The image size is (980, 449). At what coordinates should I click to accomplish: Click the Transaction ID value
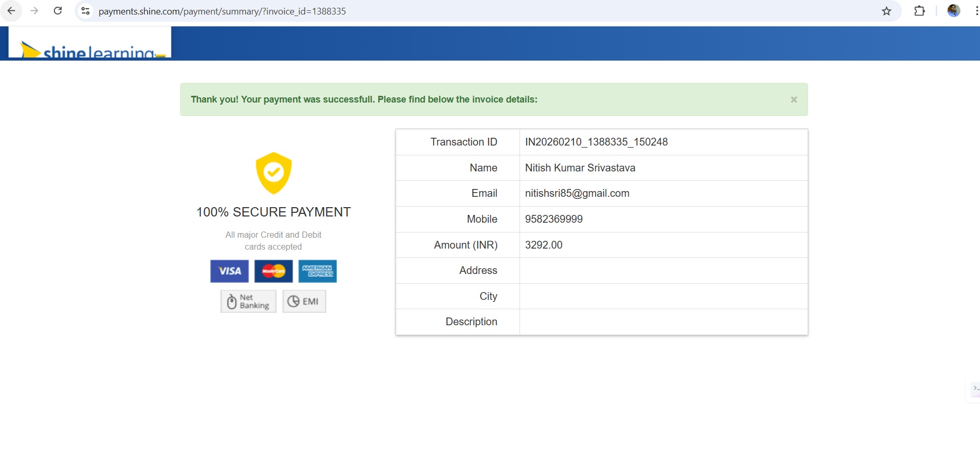(x=596, y=142)
